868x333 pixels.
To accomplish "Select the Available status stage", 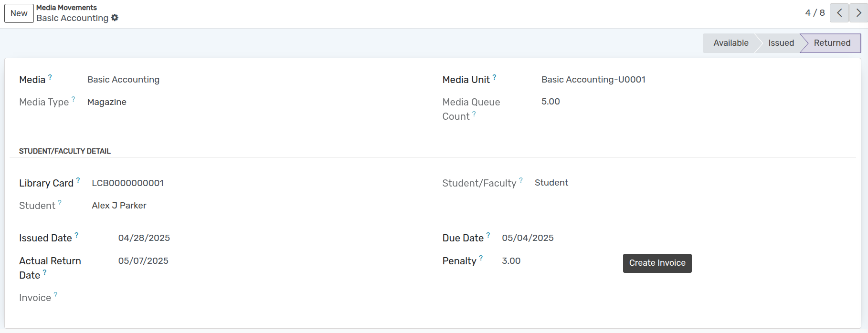I will tap(730, 43).
